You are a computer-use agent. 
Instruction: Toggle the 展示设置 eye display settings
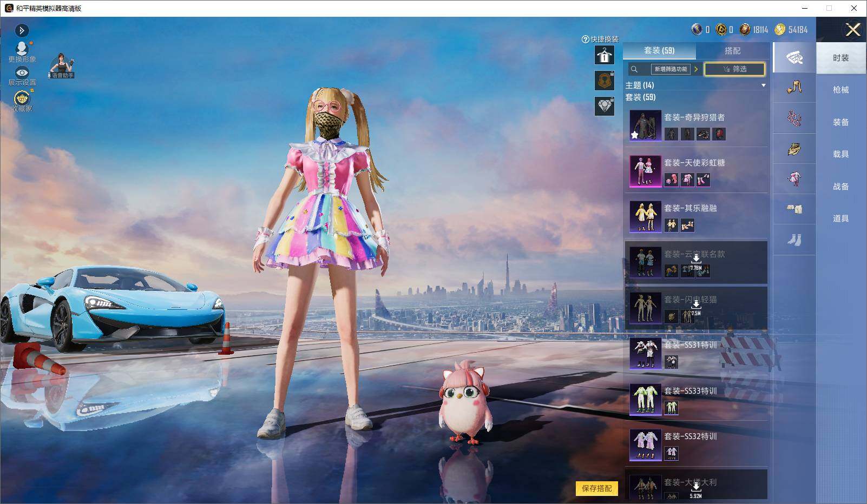tap(22, 76)
